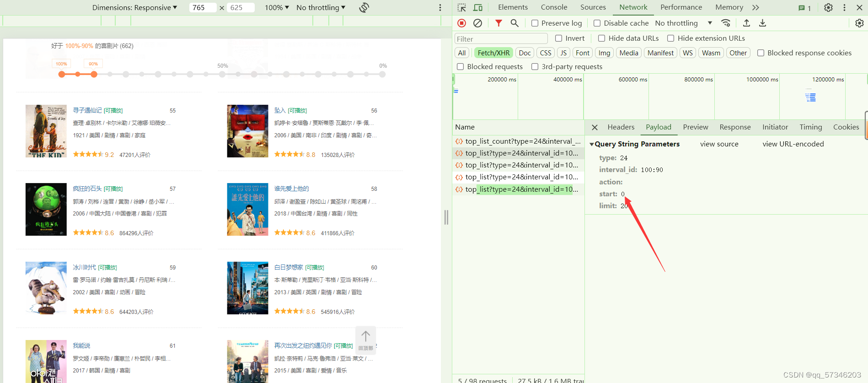The width and height of the screenshot is (868, 383).
Task: Switch to Memory tab
Action: click(x=729, y=7)
